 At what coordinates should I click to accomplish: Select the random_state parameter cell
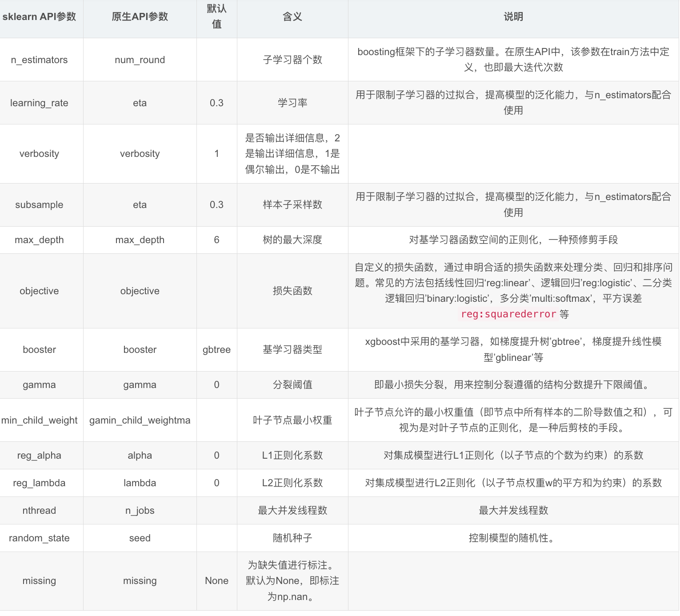coord(39,538)
